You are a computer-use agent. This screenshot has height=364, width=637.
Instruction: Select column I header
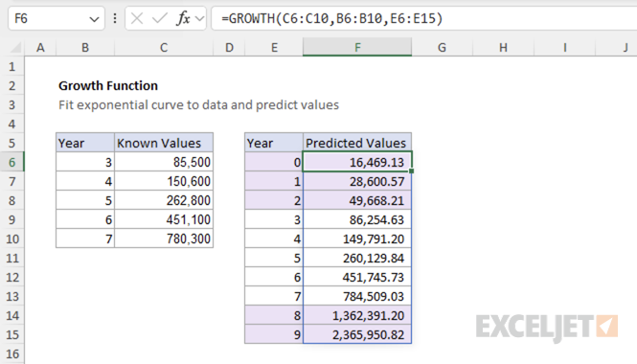point(565,48)
